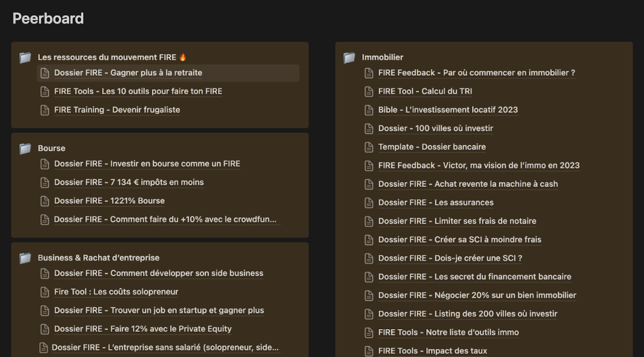Image resolution: width=644 pixels, height=357 pixels.
Task: Open Dossier FIRE - 7 134 € impôts en moins
Action: pyautogui.click(x=129, y=182)
